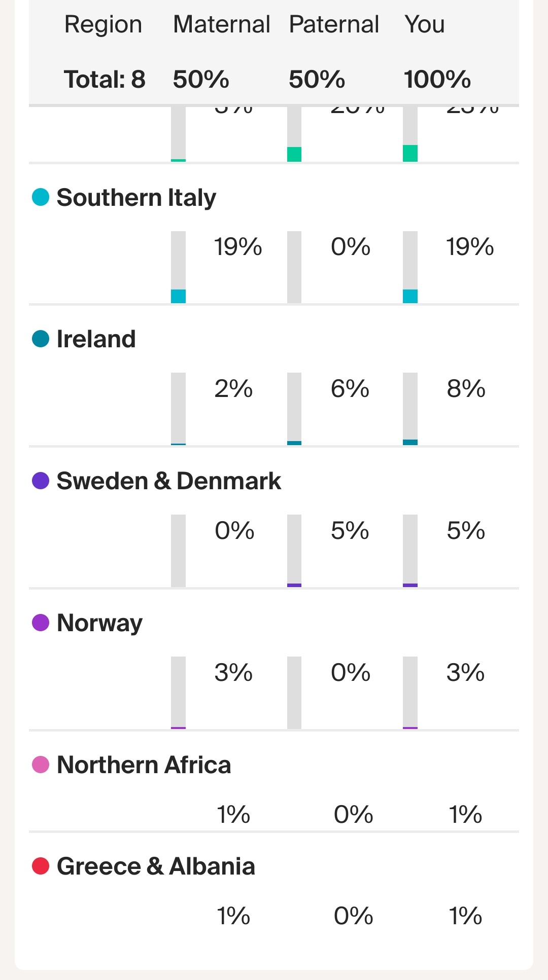
Task: Tap the You column header
Action: 425,24
